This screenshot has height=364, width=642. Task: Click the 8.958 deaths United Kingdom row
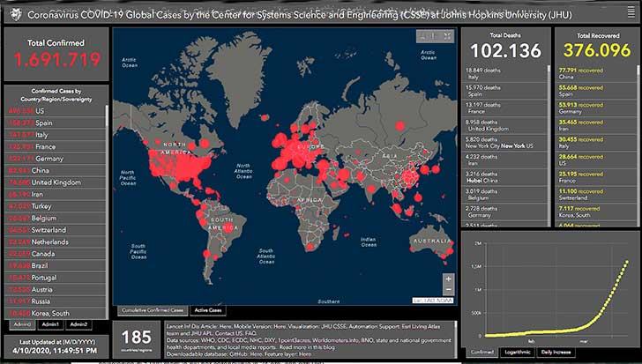click(x=504, y=125)
